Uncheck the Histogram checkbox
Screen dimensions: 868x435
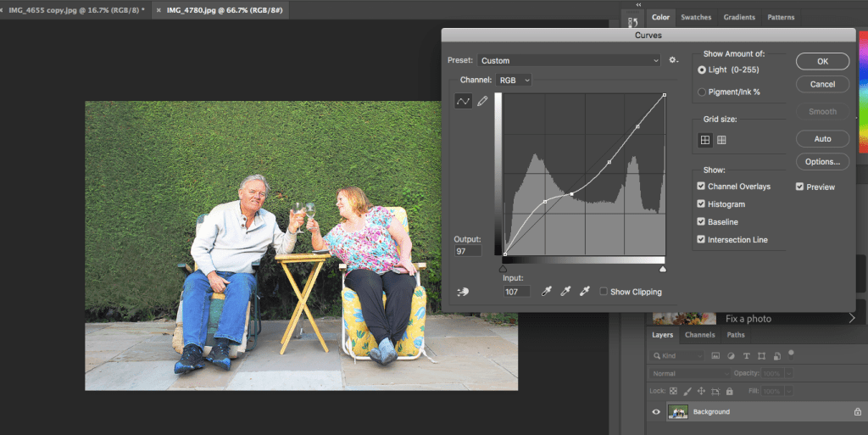point(701,204)
